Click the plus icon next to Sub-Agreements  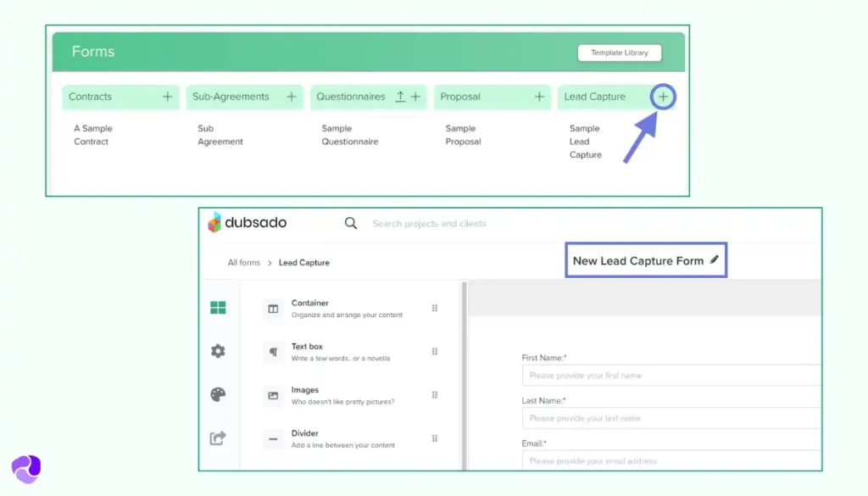292,97
